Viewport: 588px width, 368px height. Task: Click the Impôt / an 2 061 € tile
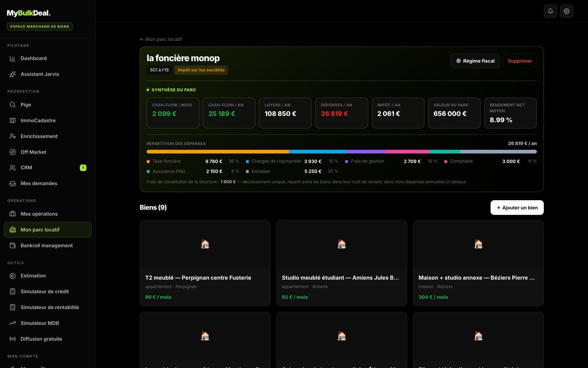[398, 113]
